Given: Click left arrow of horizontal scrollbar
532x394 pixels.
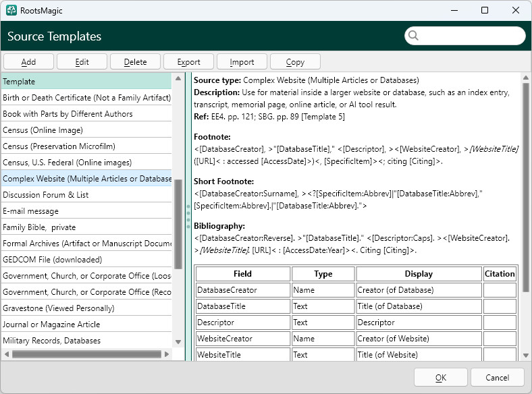Looking at the screenshot, I should pos(7,354).
